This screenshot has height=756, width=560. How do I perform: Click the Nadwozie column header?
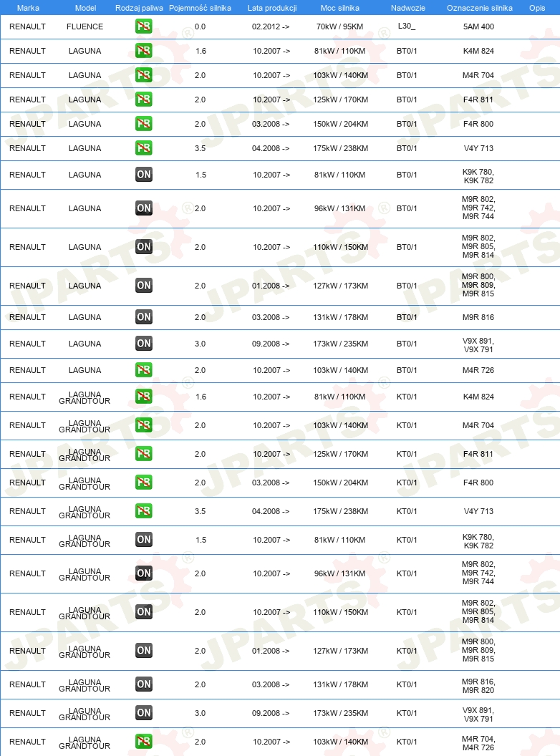click(408, 8)
